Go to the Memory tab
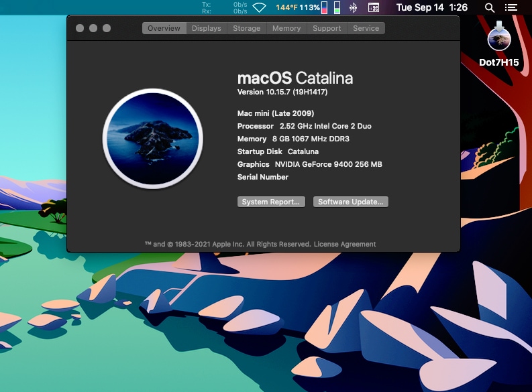Viewport: 532px width, 392px height. pos(286,28)
